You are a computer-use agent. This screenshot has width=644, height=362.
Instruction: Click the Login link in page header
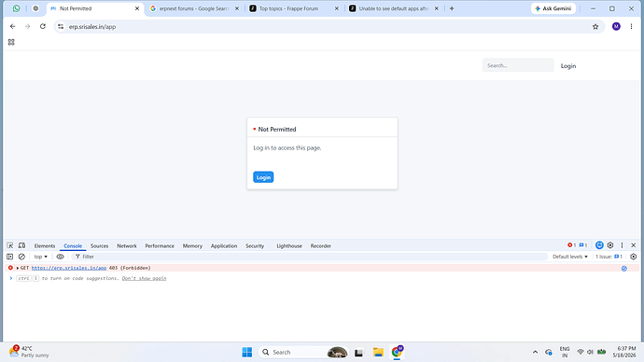[568, 66]
